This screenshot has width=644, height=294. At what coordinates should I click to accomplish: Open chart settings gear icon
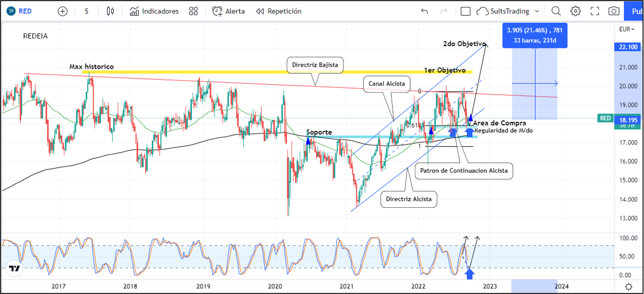pyautogui.click(x=575, y=11)
